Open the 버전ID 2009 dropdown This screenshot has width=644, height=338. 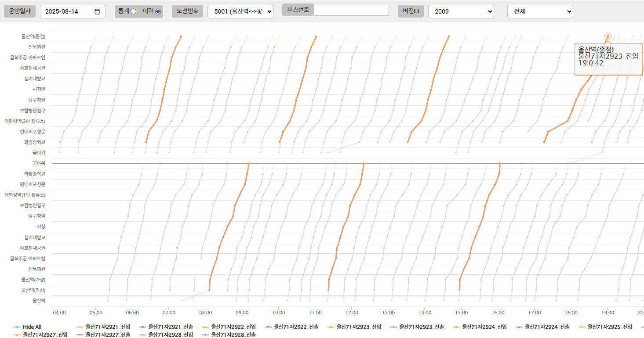tap(461, 11)
